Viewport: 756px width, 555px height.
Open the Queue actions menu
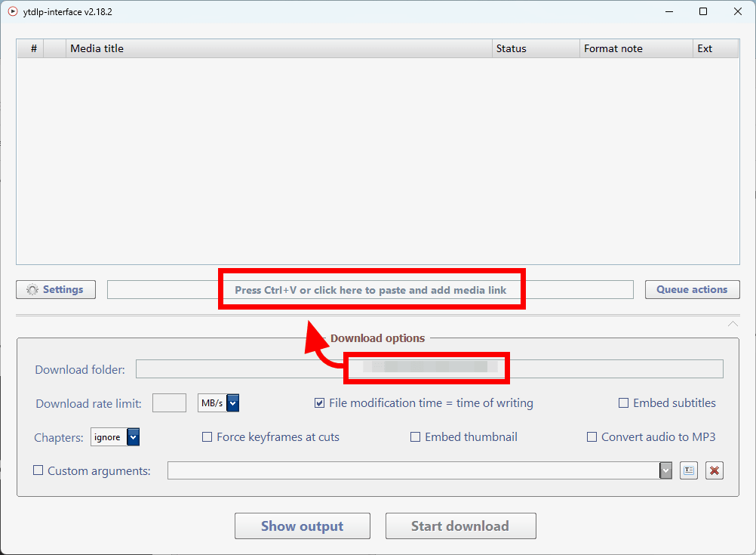692,290
